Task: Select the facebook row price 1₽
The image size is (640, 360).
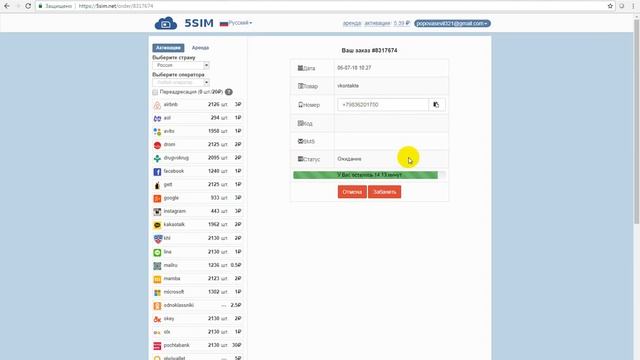Action: point(238,171)
